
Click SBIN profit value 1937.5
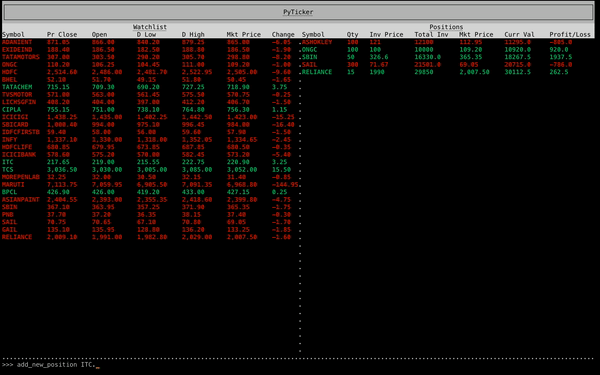561,57
